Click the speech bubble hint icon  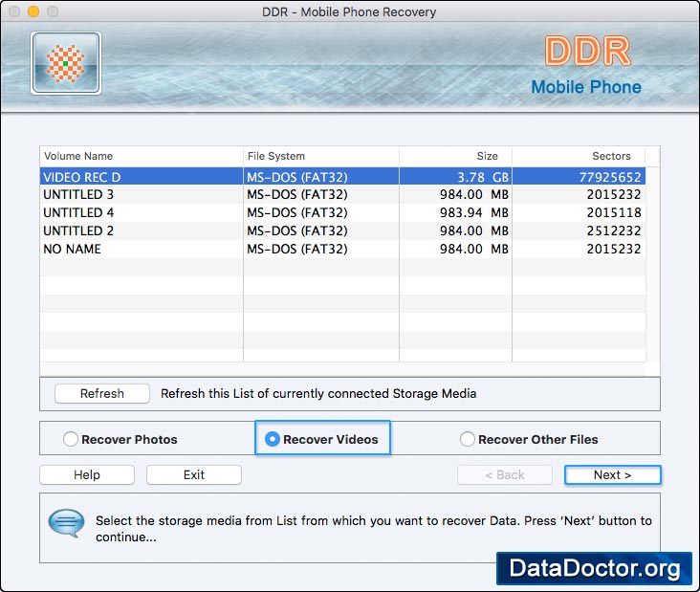(67, 523)
